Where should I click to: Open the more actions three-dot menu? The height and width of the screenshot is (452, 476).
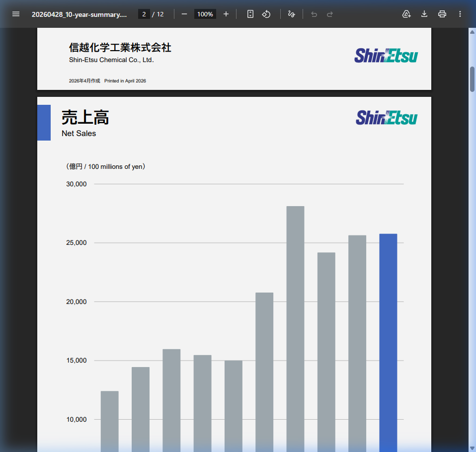(460, 14)
